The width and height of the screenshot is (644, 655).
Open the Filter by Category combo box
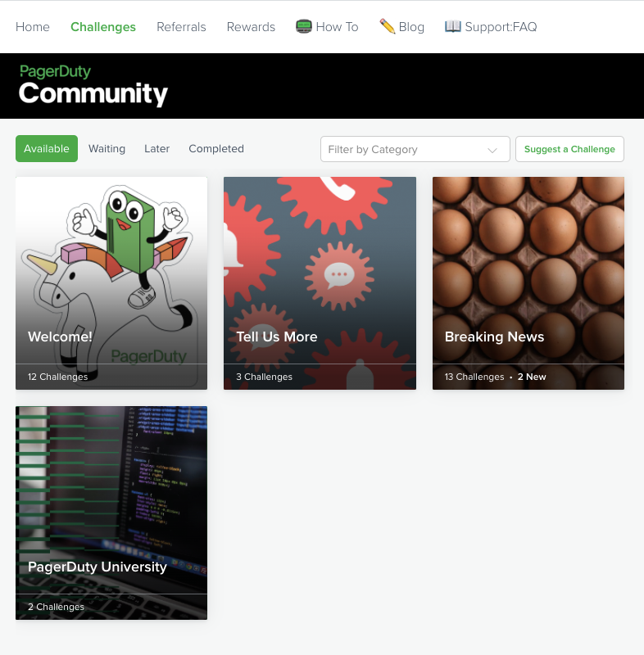point(406,150)
